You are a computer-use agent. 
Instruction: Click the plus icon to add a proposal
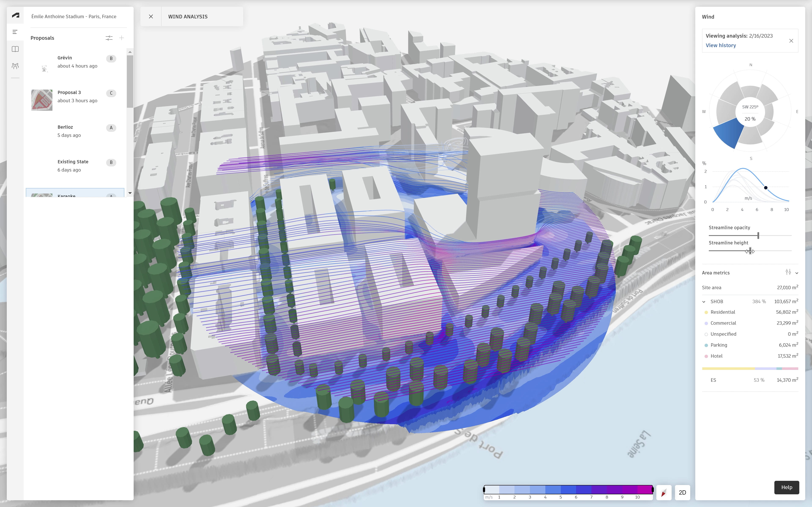coord(122,38)
